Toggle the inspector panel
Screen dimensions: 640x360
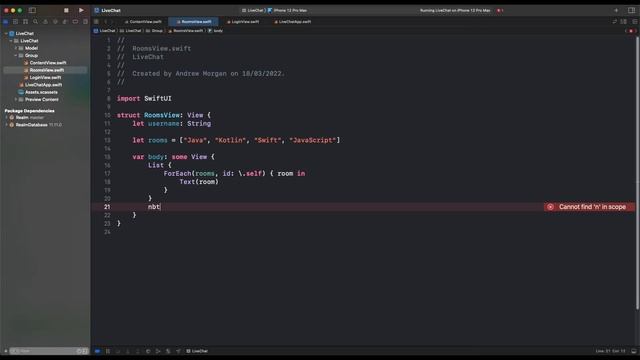[x=631, y=10]
